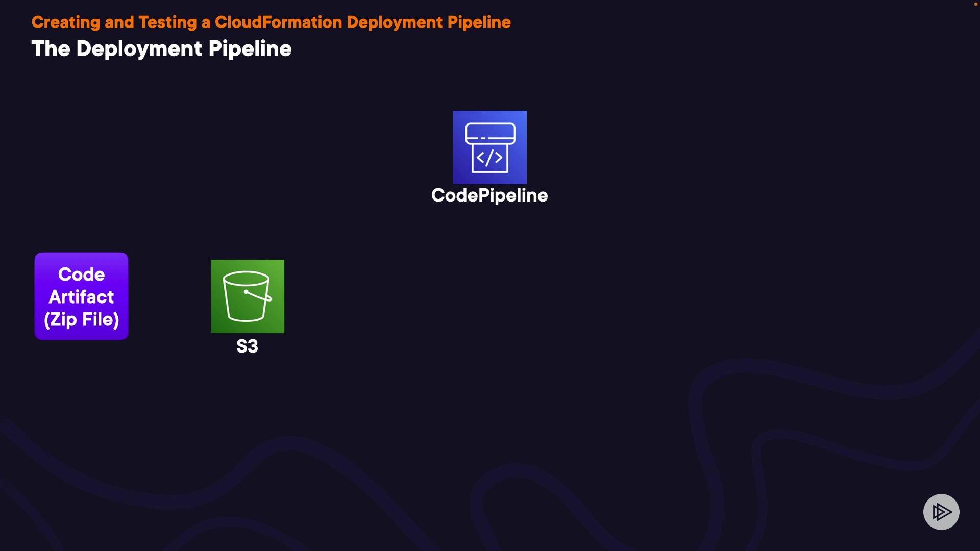
Task: Click the "CodePipeline" label text
Action: tap(489, 195)
